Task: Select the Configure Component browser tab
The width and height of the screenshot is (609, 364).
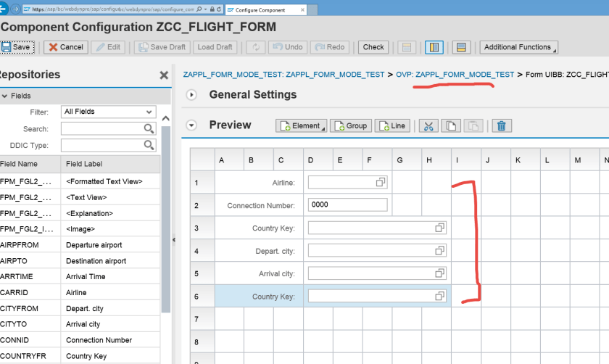Action: [x=266, y=10]
